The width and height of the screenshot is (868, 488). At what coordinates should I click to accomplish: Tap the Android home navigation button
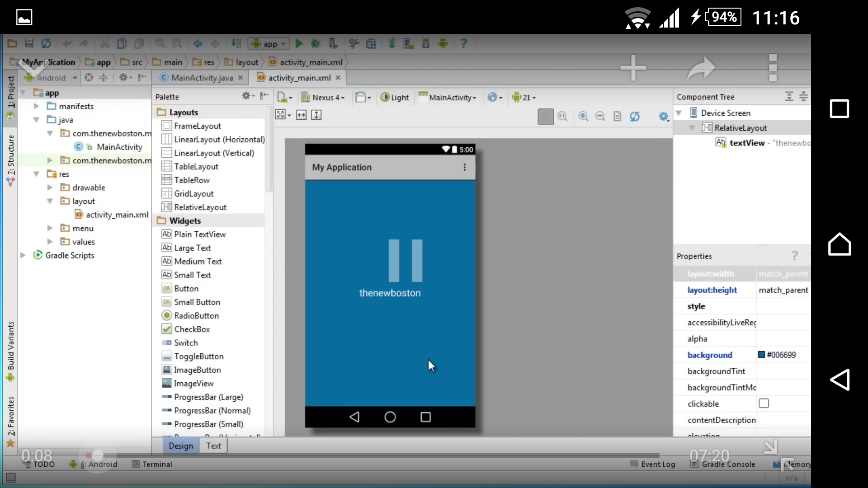click(840, 244)
